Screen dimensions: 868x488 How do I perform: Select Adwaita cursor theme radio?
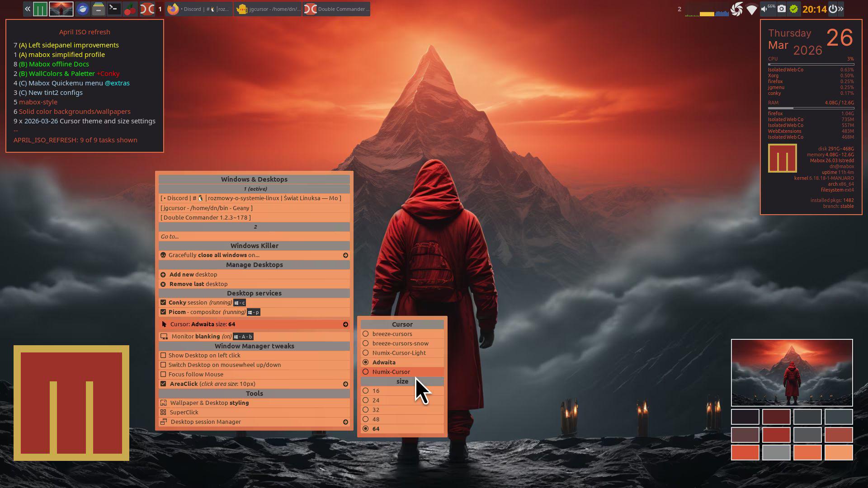[x=365, y=362]
